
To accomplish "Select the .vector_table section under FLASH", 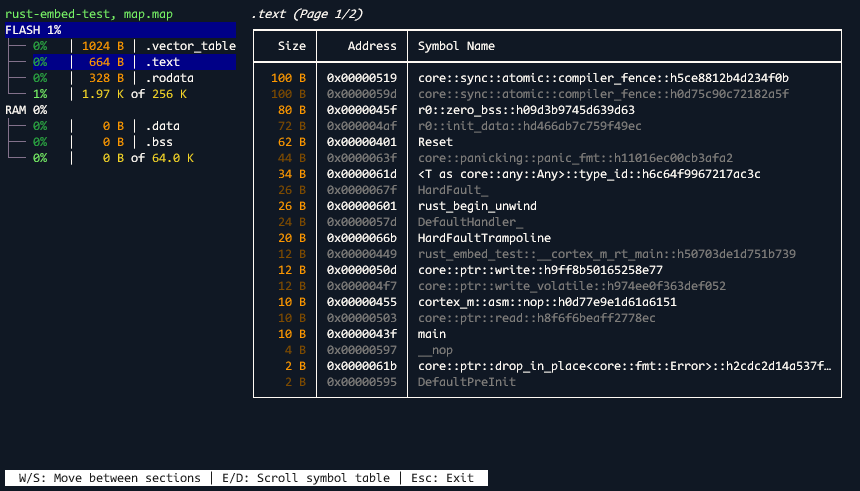I will click(x=190, y=46).
